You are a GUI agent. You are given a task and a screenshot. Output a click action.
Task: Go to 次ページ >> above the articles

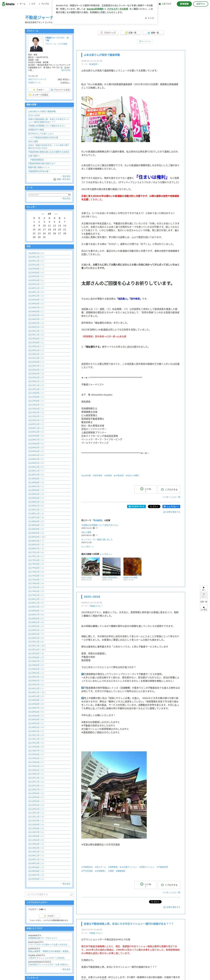[x=145, y=41]
